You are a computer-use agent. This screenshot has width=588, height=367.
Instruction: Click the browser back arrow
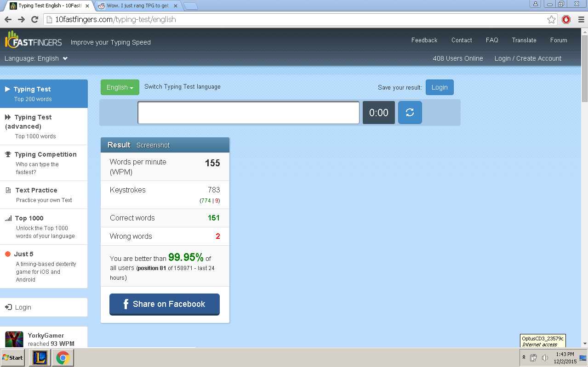(8, 19)
